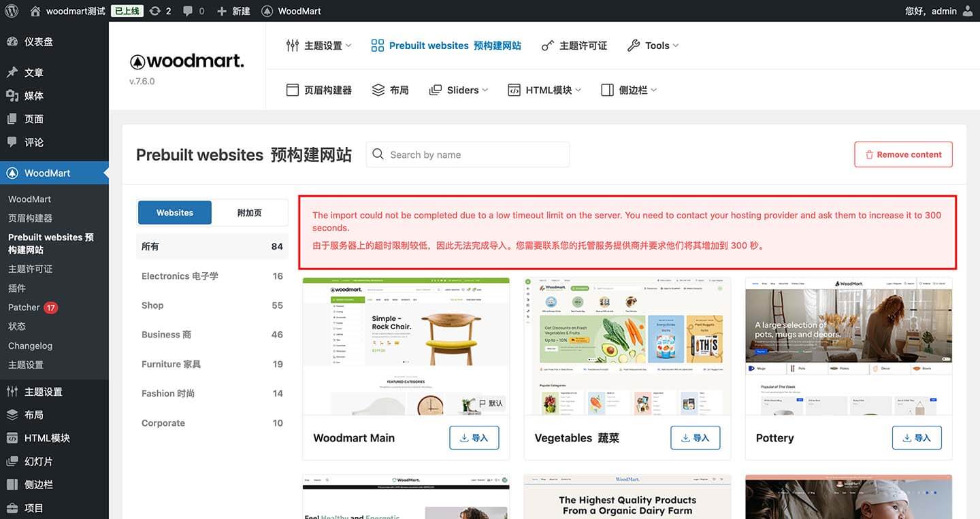Open the 页眉构建器 sidebar submenu link
This screenshot has width=980, height=519.
pyautogui.click(x=30, y=218)
